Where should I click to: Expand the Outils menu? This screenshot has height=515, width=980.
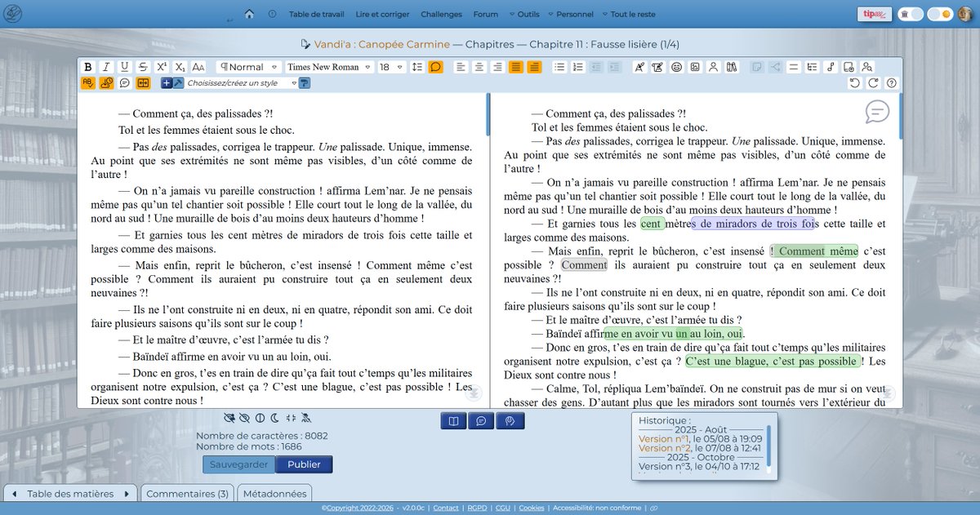(524, 14)
